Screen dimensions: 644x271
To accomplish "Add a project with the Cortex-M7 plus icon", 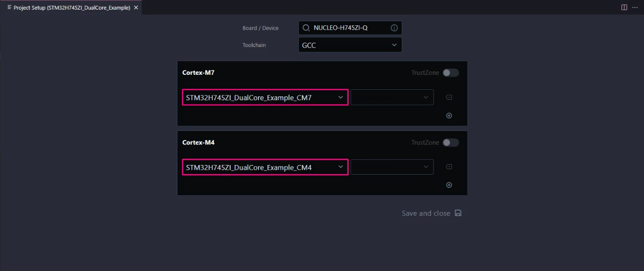I will point(449,115).
